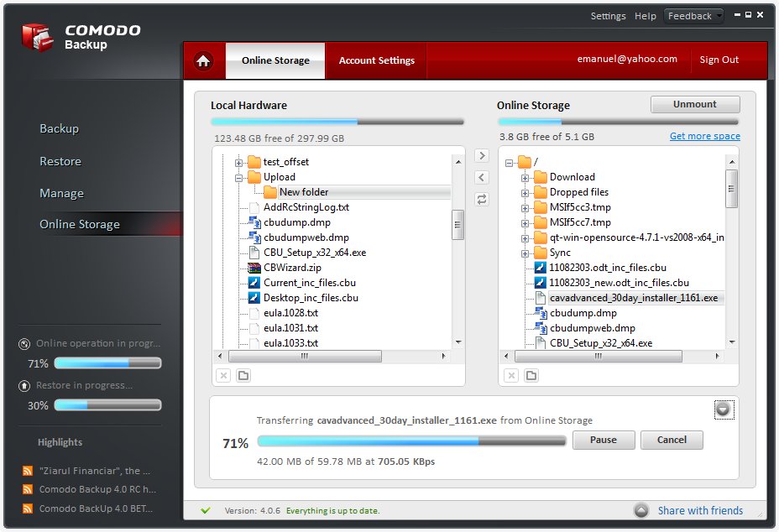779x532 pixels.
Task: Click the online operation progress icon
Action: 24,344
